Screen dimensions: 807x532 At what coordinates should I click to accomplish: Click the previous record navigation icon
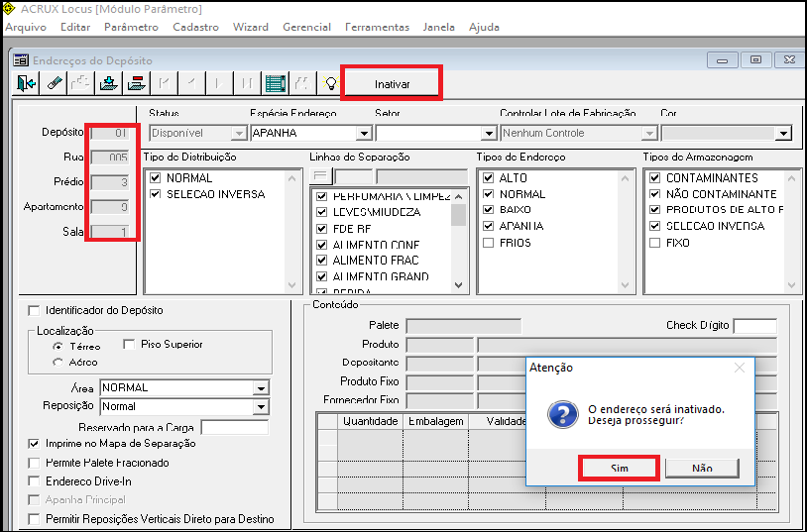(x=192, y=83)
